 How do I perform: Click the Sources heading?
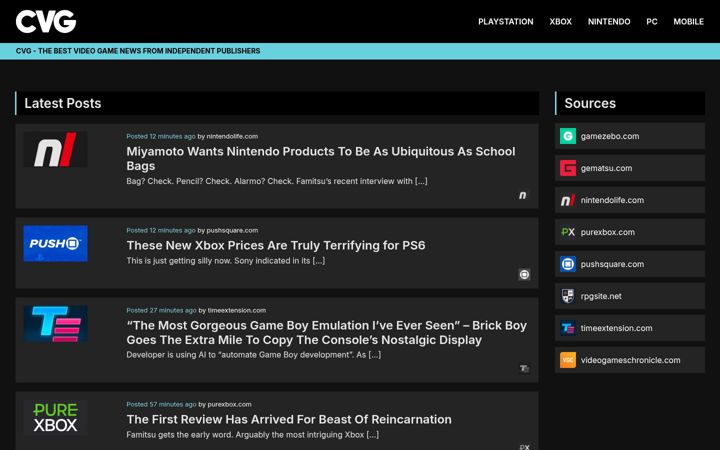590,103
